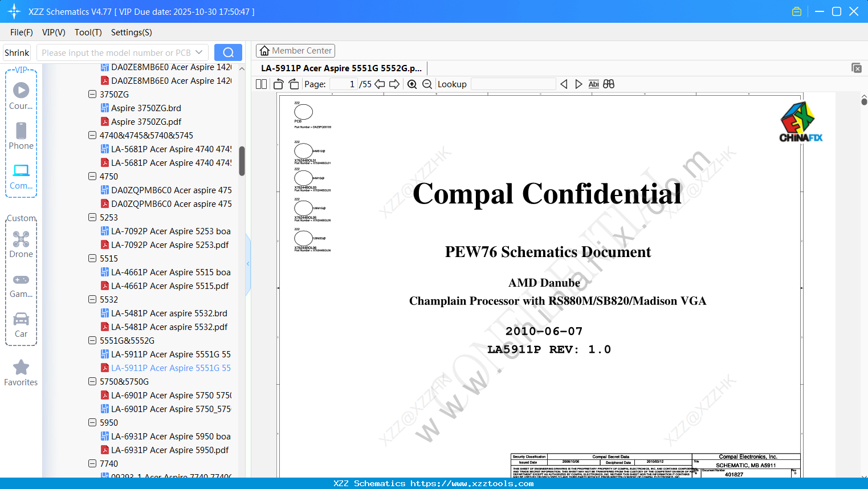This screenshot has width=868, height=489.
Task: Collapse the 5750&5750G folder
Action: pos(92,381)
